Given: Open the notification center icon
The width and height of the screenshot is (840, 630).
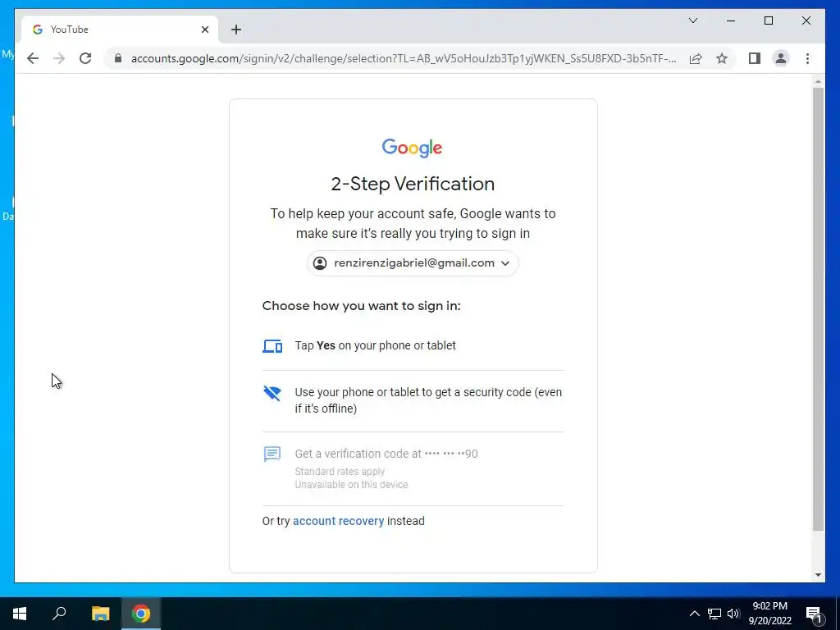Looking at the screenshot, I should [x=813, y=614].
